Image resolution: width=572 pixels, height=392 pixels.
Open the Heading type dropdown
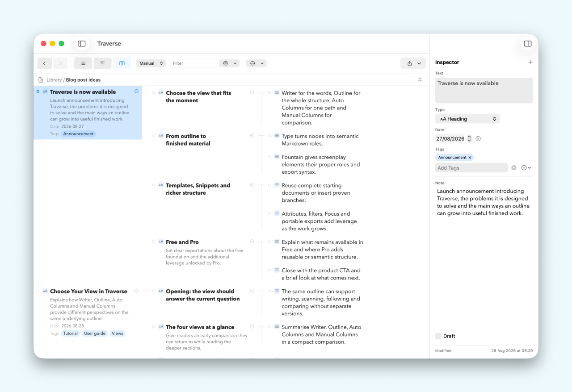[x=467, y=119]
